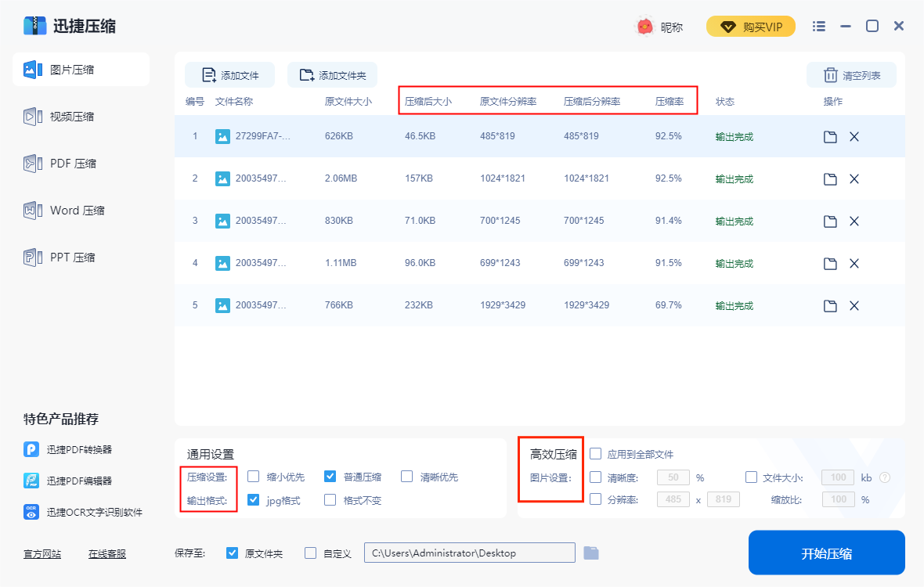Click the 69.7% compression rate cell
Screen dimensions: 924x587
click(668, 305)
